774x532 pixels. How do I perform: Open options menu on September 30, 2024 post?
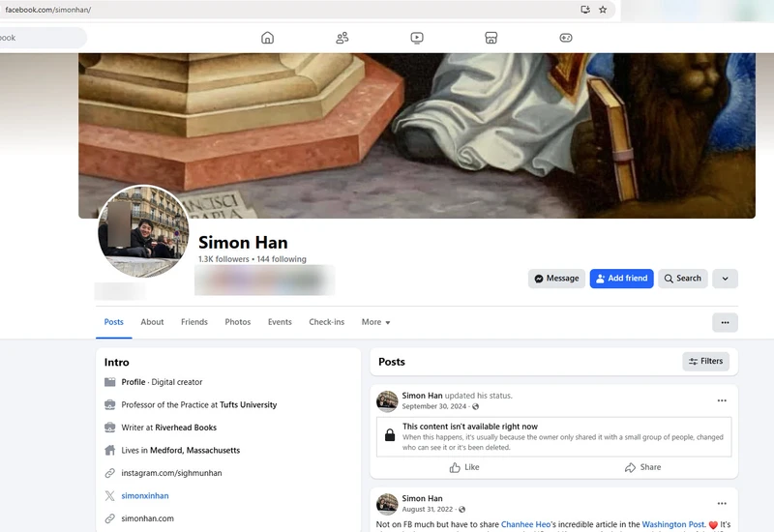[x=722, y=400]
